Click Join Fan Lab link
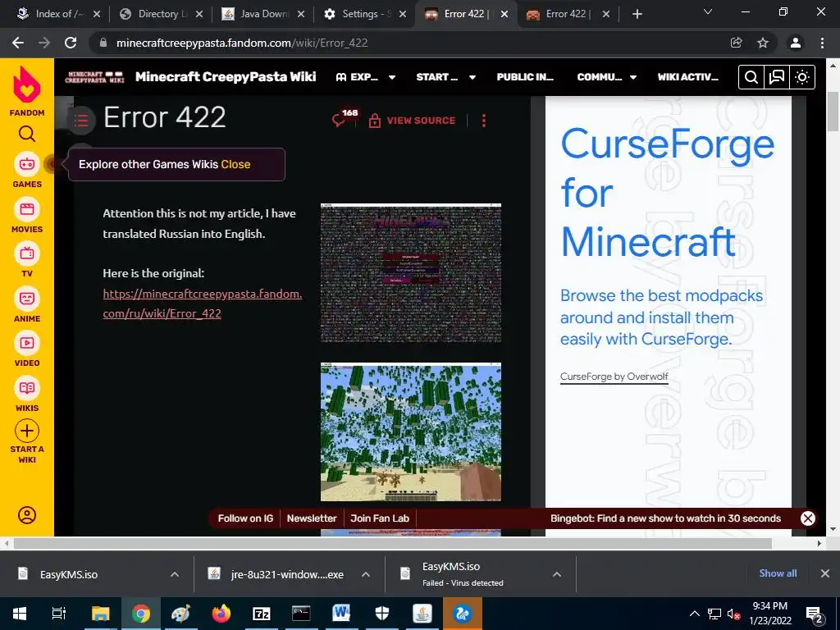The image size is (840, 630). [380, 518]
